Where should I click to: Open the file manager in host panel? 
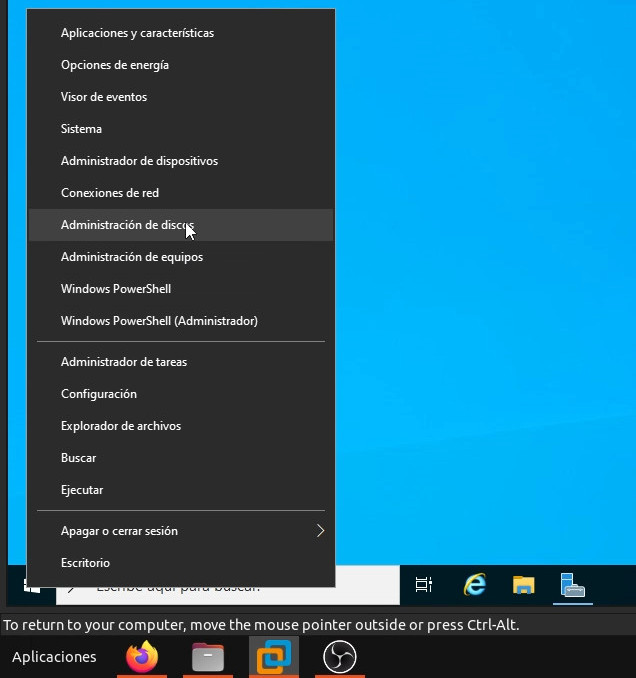point(207,657)
